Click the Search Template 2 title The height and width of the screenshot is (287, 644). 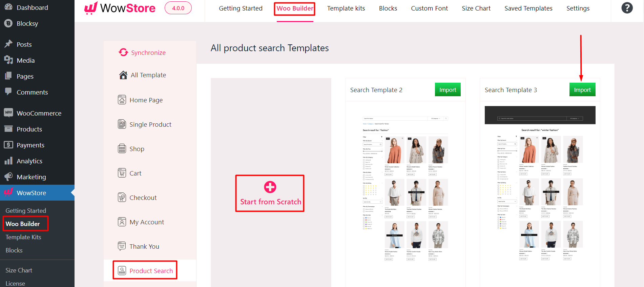[376, 90]
